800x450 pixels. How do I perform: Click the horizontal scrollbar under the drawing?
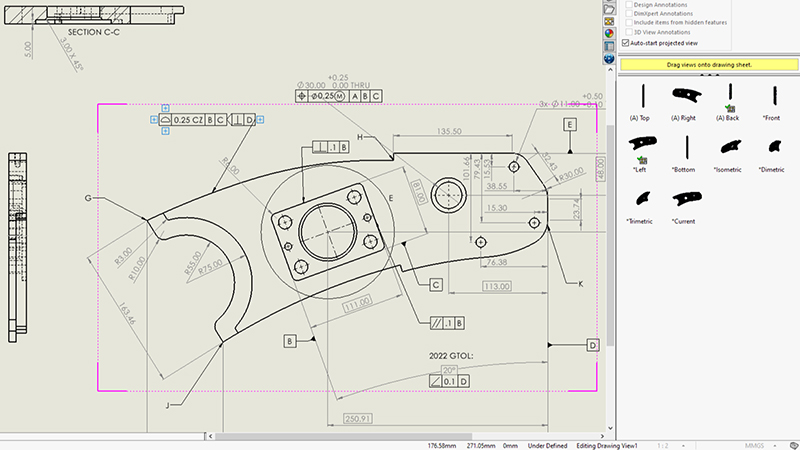[300, 436]
